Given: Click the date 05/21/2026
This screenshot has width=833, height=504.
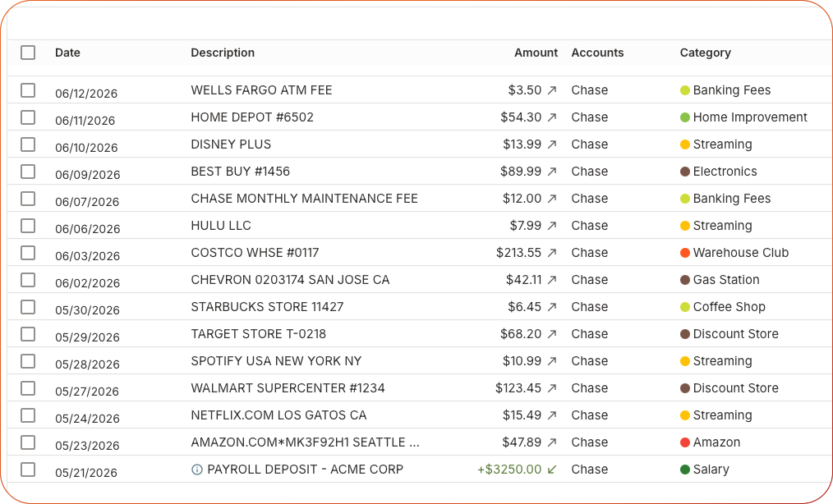Looking at the screenshot, I should 86,473.
